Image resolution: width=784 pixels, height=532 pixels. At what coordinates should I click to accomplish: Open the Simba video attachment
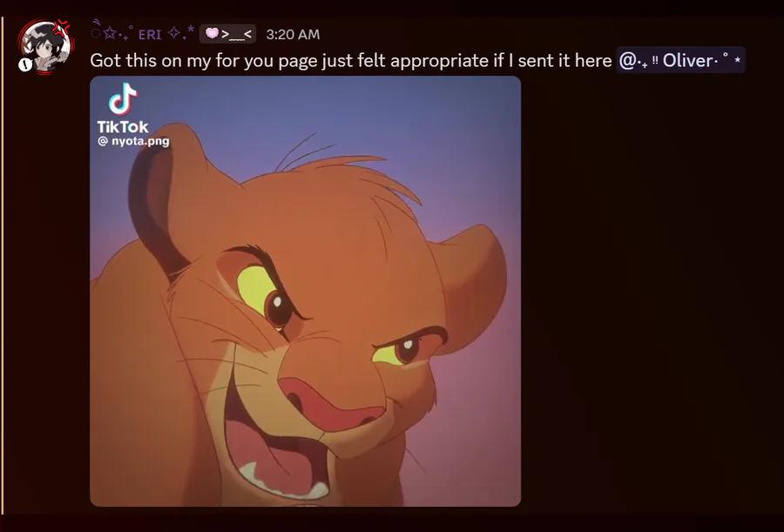coord(305,291)
